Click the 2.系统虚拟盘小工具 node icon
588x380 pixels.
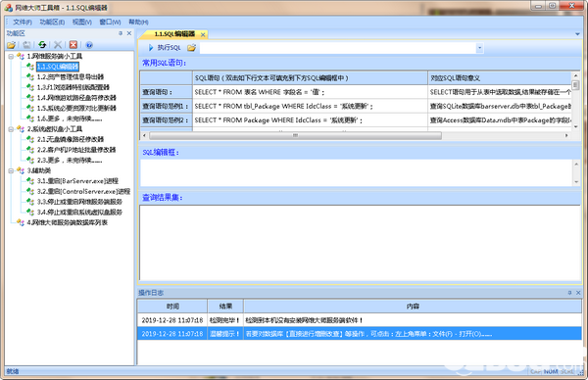coord(21,129)
